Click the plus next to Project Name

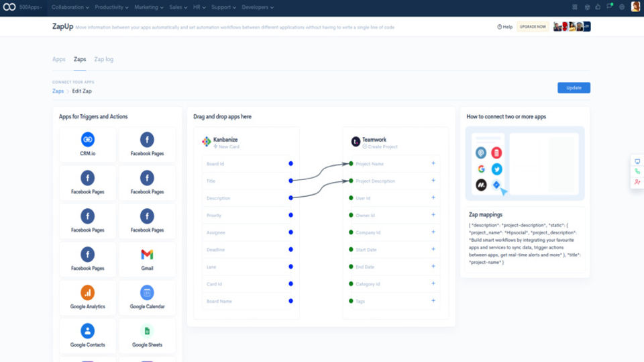(433, 163)
